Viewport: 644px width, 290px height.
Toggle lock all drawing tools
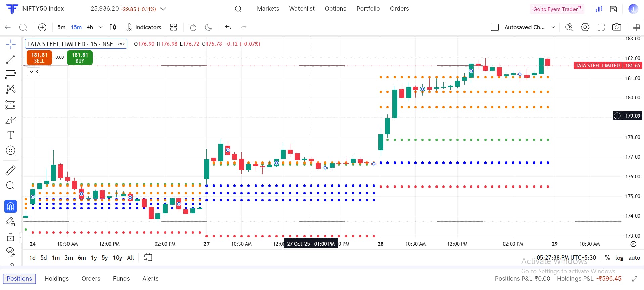click(11, 237)
